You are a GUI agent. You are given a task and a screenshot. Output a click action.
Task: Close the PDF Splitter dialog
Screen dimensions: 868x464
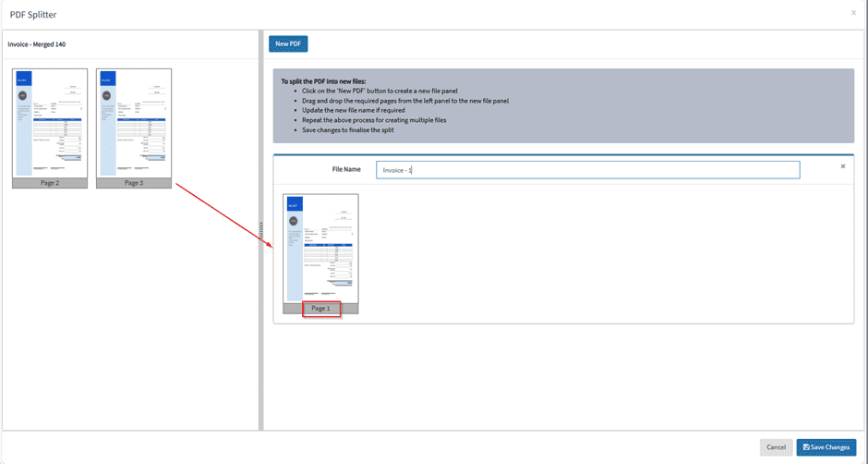coord(853,13)
